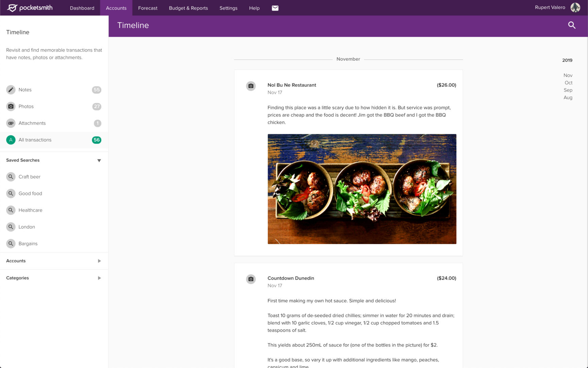Click the Notes count badge 55
This screenshot has height=368, width=588.
pos(97,90)
